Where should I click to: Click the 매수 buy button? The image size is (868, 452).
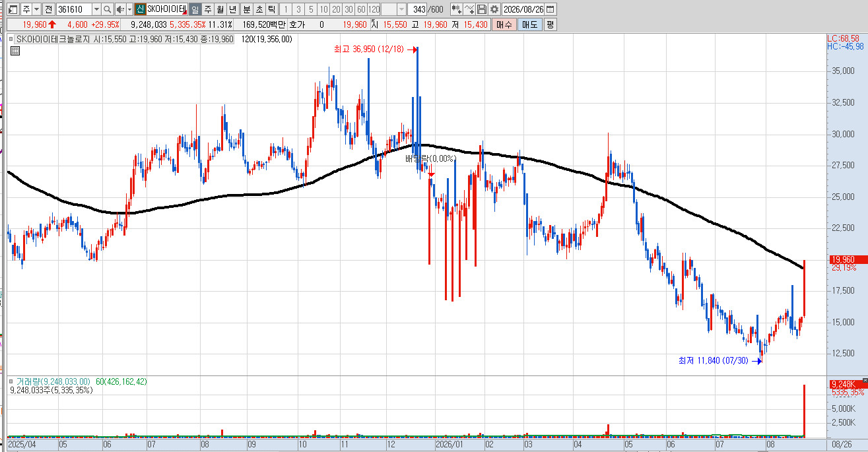point(504,24)
